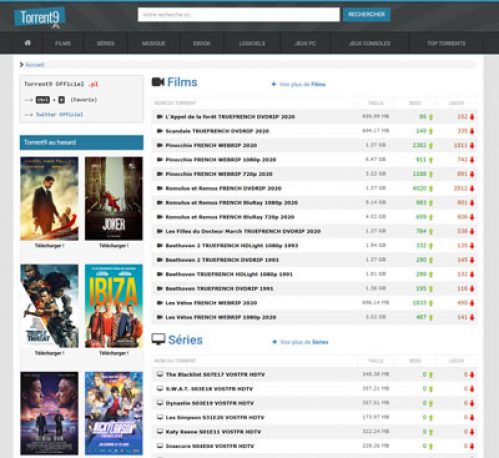Open Pinocchio FRENCH WEBRIP 720p 2020 torrent

219,174
